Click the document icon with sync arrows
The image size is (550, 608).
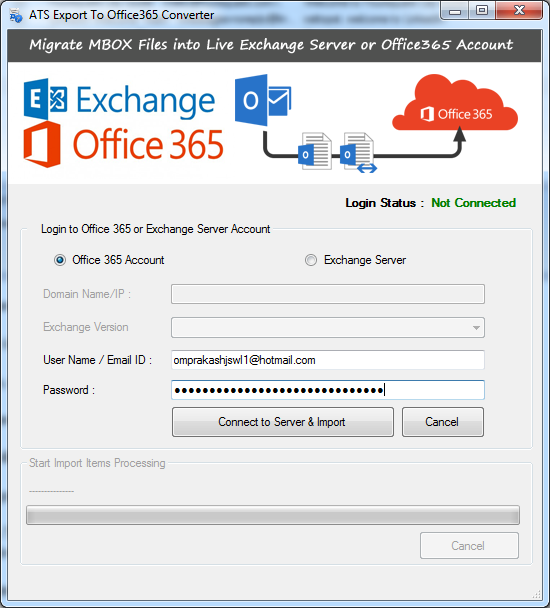358,152
